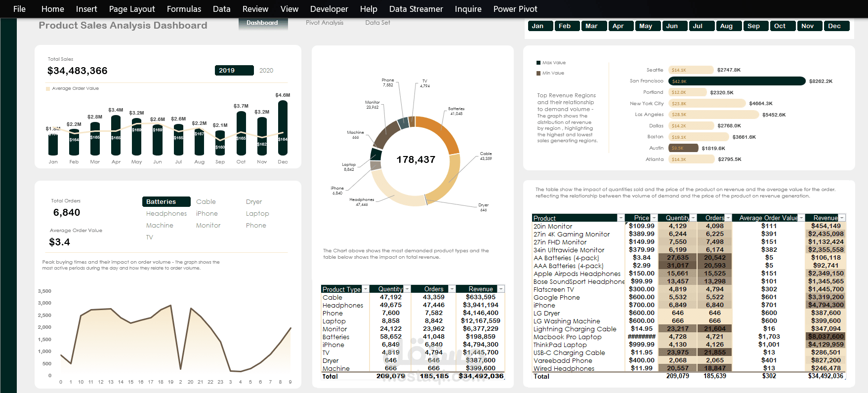Open Orders filter dropdown in Product table
The height and width of the screenshot is (393, 868).
(728, 218)
